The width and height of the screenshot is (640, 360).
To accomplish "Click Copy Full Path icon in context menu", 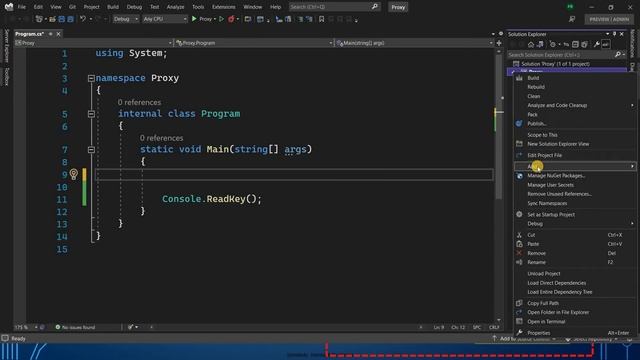I will point(519,303).
